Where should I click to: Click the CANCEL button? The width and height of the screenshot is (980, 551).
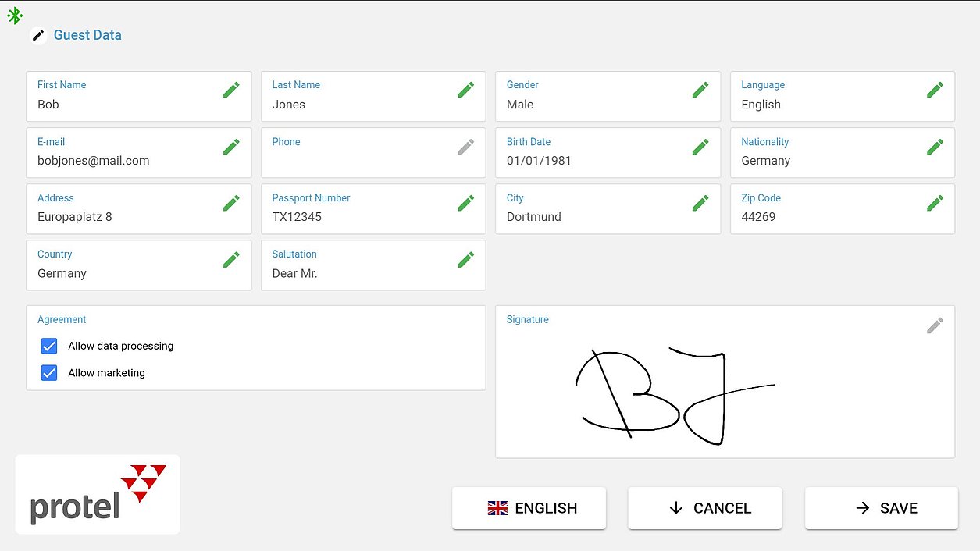(x=705, y=508)
